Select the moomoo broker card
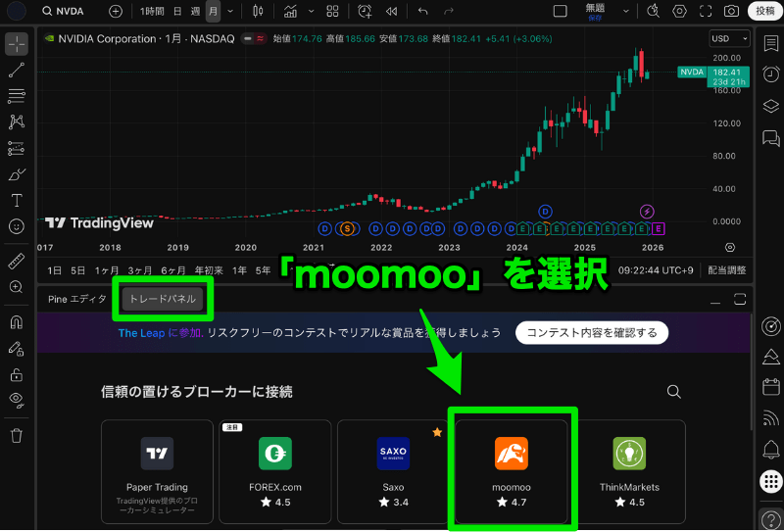 coord(511,471)
